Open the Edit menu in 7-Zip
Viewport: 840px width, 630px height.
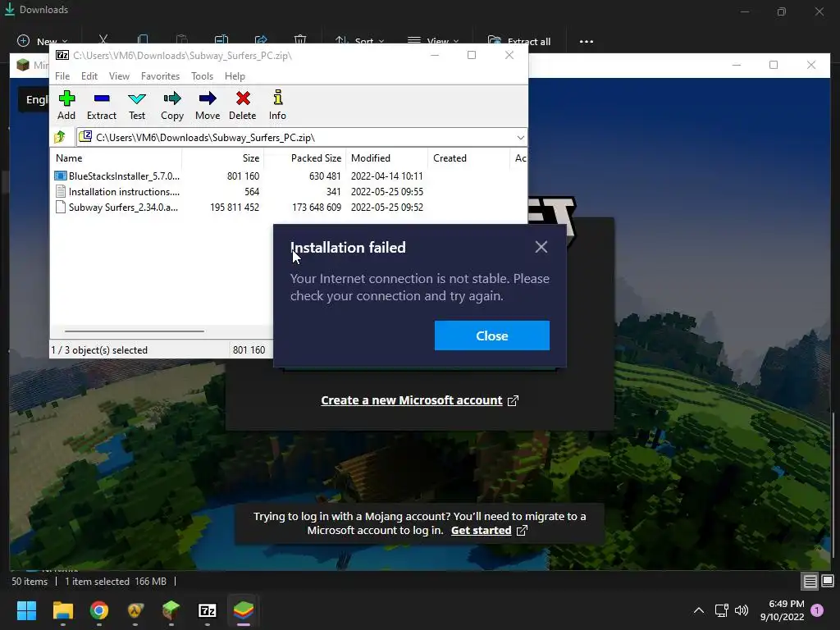(x=89, y=76)
